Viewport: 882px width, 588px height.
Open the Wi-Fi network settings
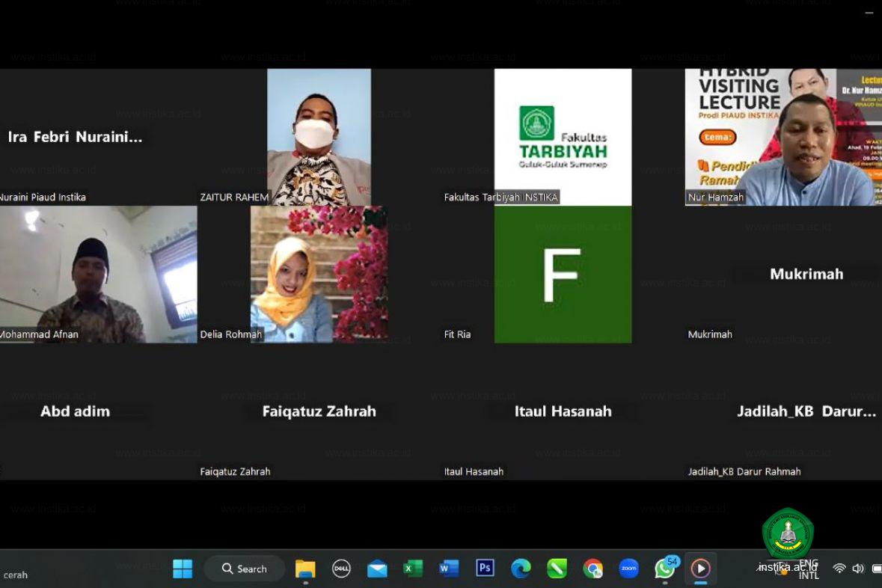839,569
